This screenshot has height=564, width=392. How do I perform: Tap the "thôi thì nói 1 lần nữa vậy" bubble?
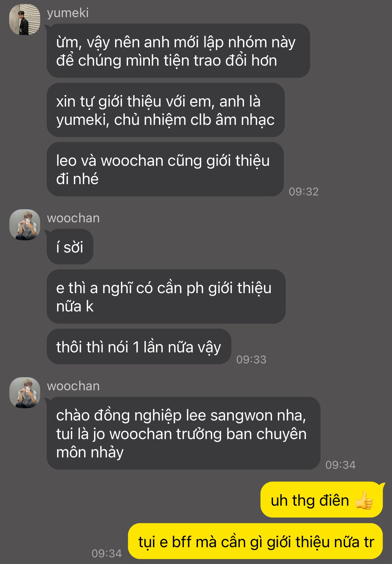pyautogui.click(x=139, y=347)
